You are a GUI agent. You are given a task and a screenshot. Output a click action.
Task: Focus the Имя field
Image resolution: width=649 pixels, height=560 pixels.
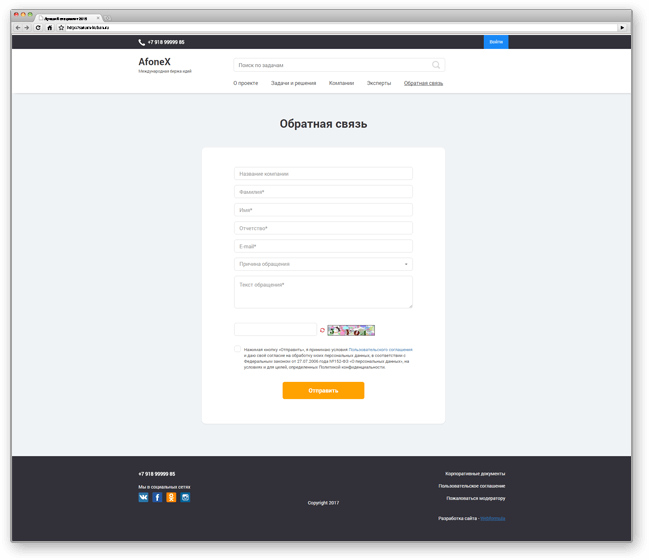(x=323, y=210)
